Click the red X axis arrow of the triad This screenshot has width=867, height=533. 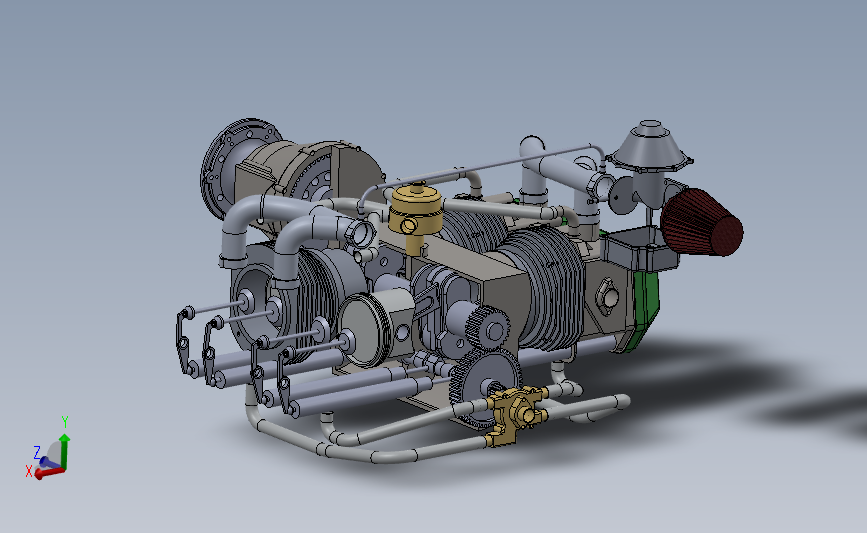(x=49, y=473)
